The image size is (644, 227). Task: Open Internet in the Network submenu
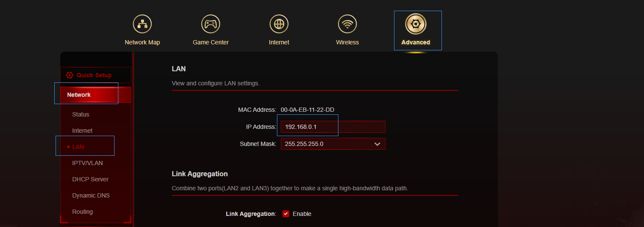click(x=82, y=131)
